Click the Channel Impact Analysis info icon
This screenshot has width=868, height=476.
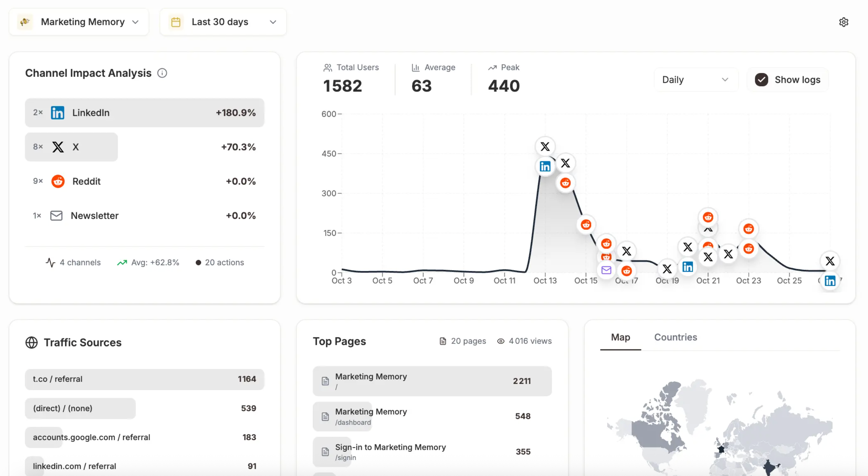click(162, 73)
